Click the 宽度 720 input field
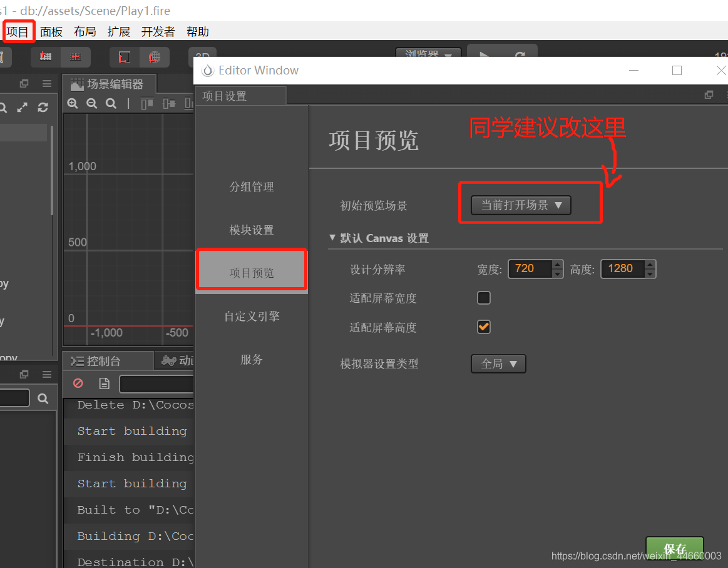The image size is (728, 568). 530,269
